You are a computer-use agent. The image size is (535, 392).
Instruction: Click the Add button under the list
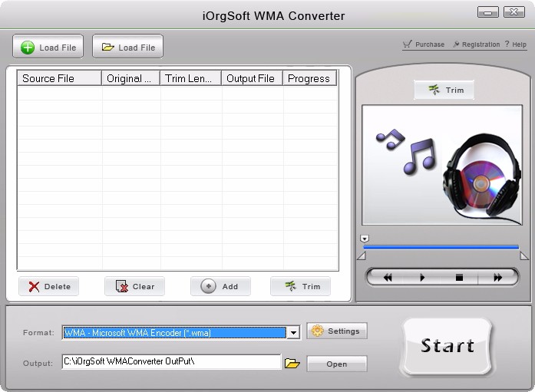220,286
